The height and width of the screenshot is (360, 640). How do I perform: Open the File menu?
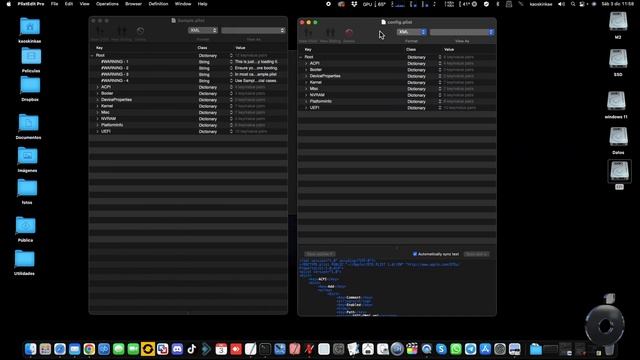(x=54, y=4)
